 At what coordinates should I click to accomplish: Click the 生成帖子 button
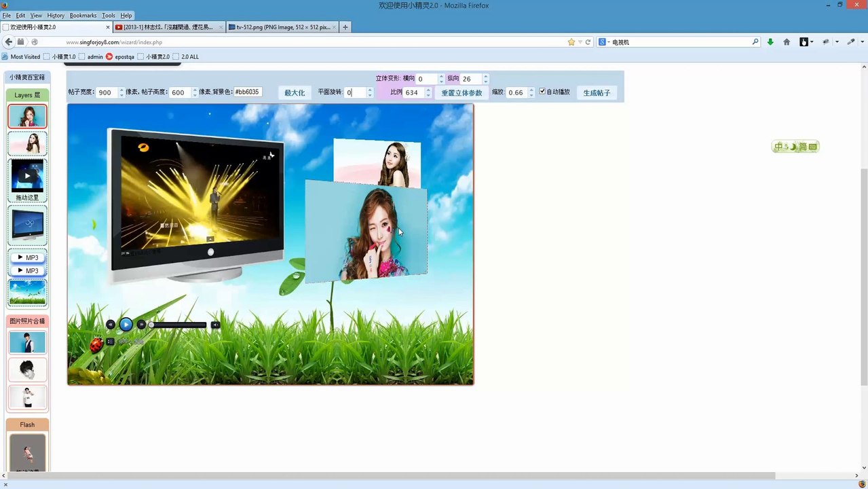coord(597,92)
